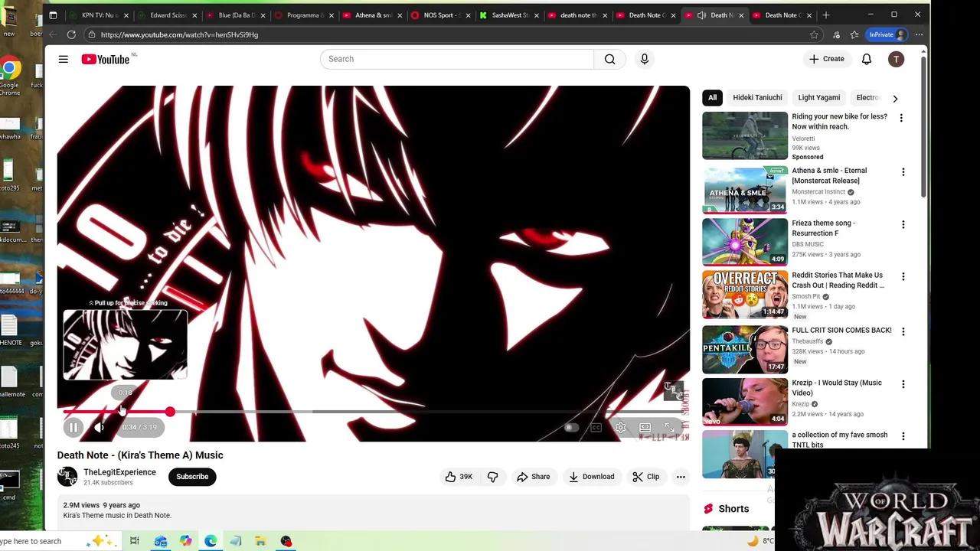Open a new browser tab with plus
The image size is (980, 551).
click(x=825, y=15)
